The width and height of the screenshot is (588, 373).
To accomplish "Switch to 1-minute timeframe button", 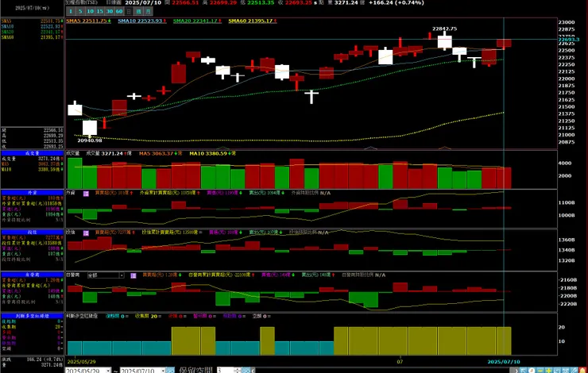I will click(x=71, y=11).
